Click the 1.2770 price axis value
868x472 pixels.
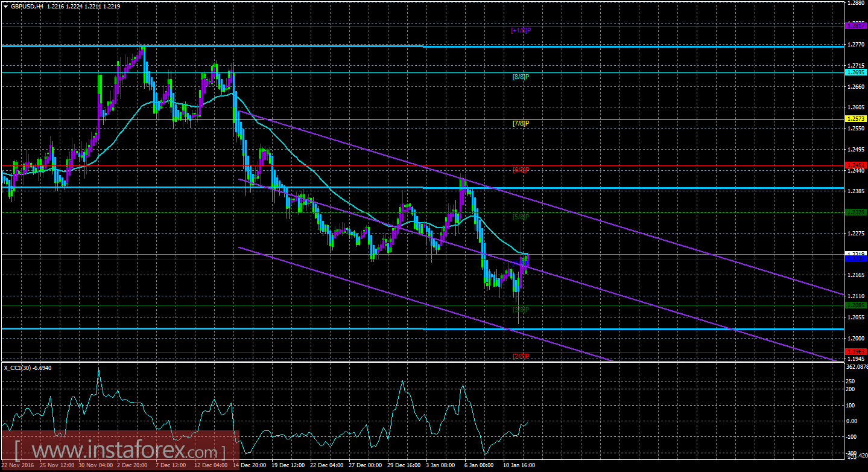click(x=856, y=44)
